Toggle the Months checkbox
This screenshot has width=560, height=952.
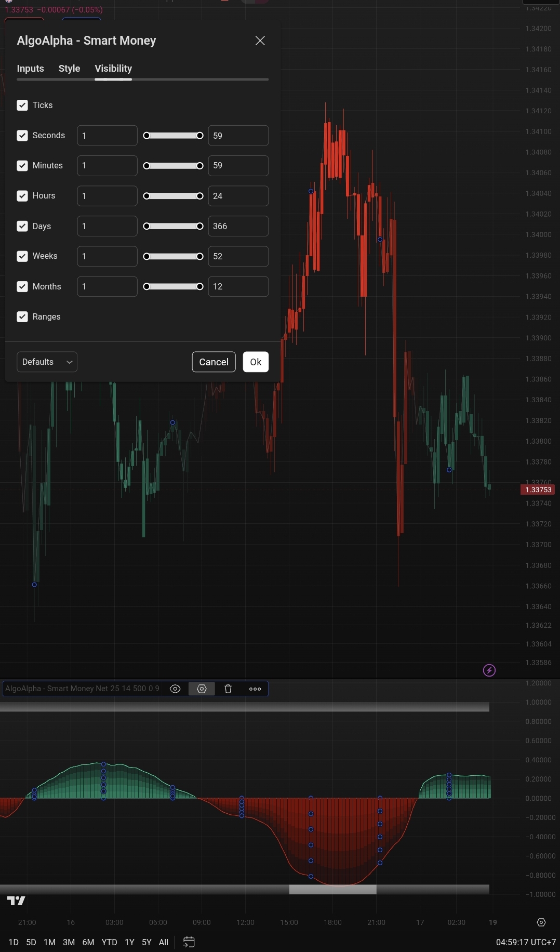(x=22, y=286)
